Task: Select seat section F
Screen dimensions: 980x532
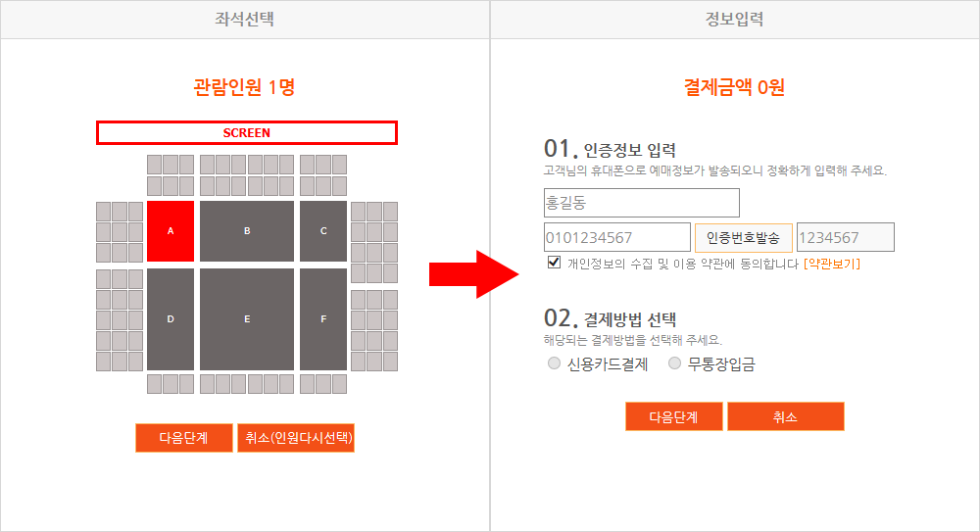Action: click(x=323, y=319)
